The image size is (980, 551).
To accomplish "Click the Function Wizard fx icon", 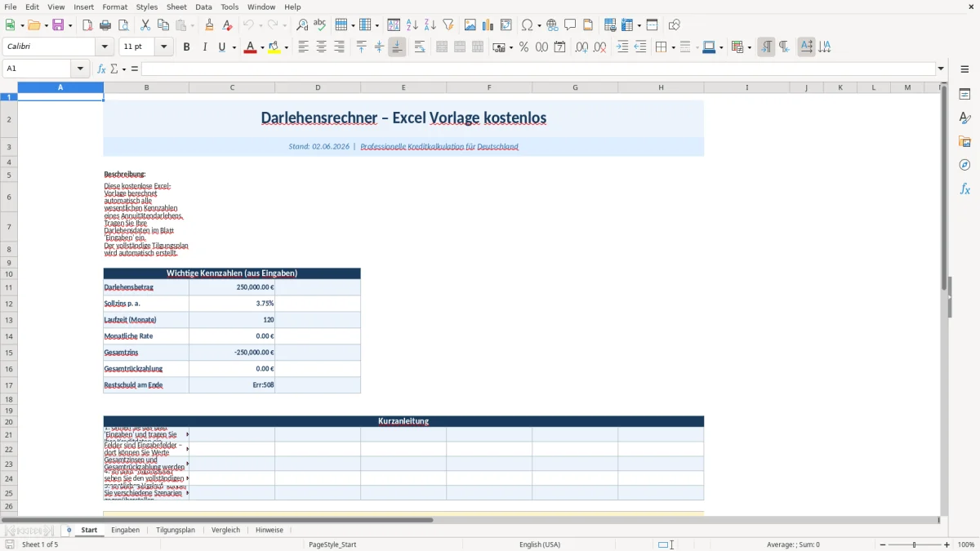I will point(101,69).
